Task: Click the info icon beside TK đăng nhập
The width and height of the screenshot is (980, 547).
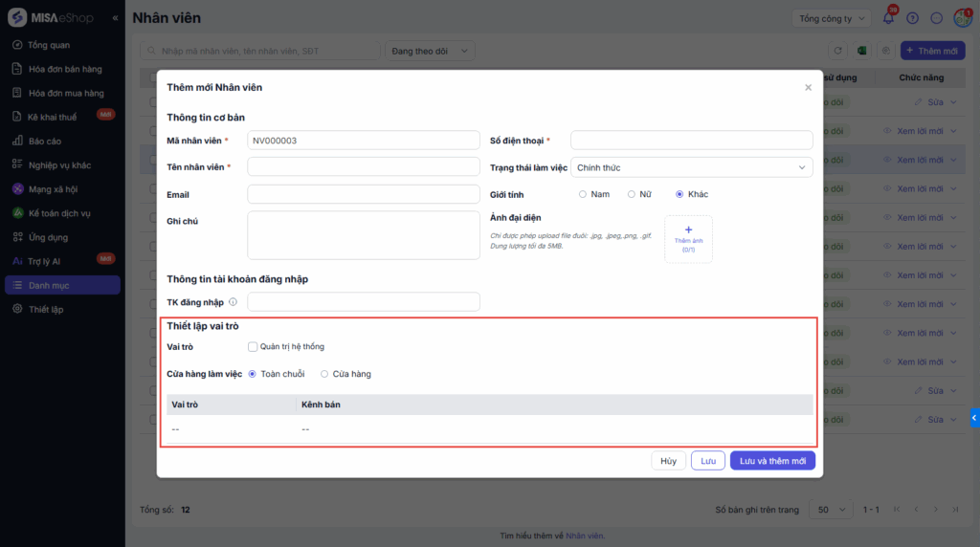Action: (233, 302)
